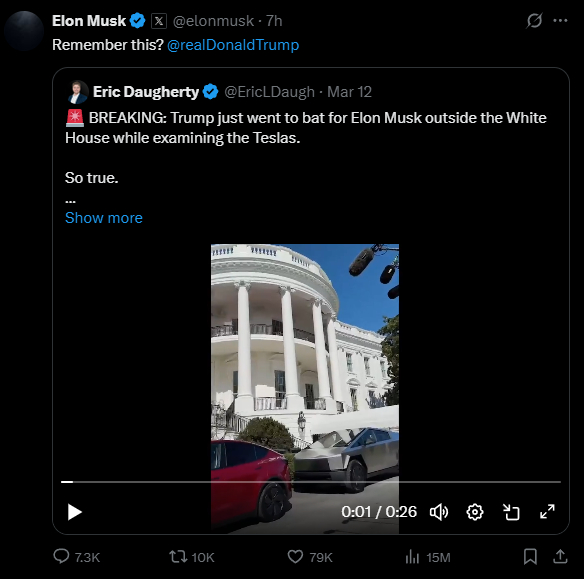Viewport: 584px width, 579px height.
Task: Click the video progress bar
Action: click(x=311, y=482)
